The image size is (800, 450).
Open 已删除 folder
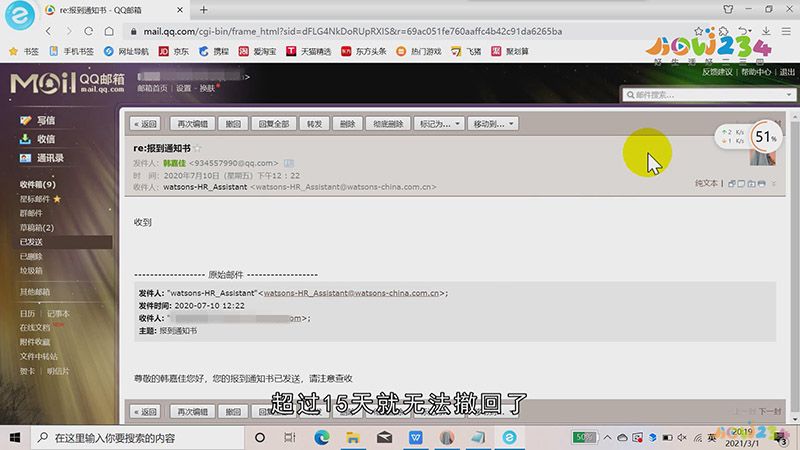[31, 256]
